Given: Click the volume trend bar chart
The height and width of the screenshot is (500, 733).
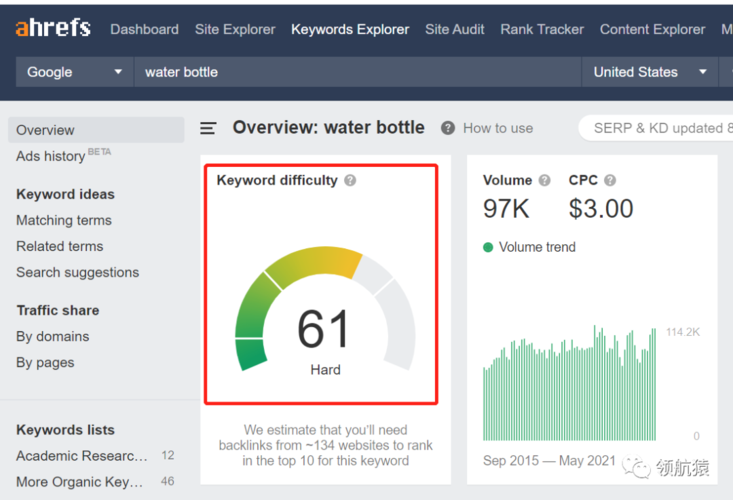Looking at the screenshot, I should pyautogui.click(x=569, y=383).
